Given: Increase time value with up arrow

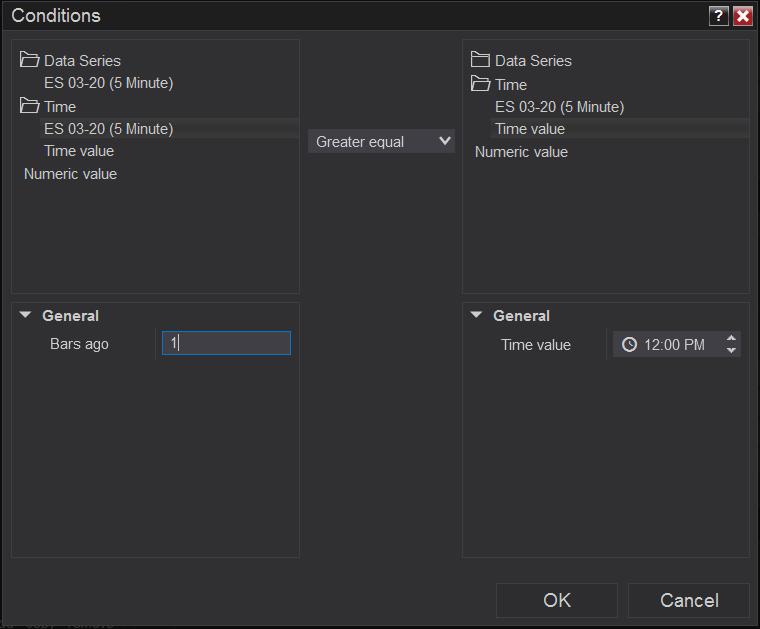Looking at the screenshot, I should coord(732,338).
